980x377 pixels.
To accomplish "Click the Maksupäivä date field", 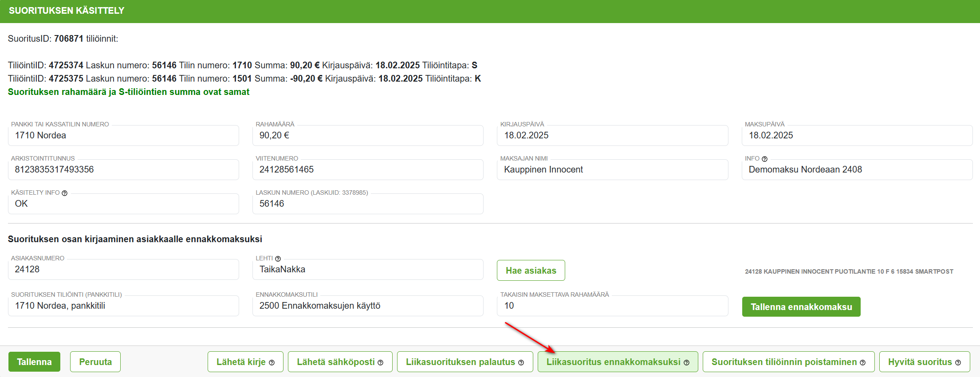I will [x=857, y=135].
